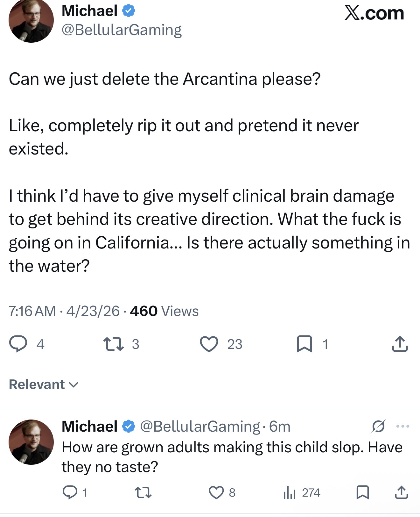420x517 pixels.
Task: Click the 460 Views count
Action: (x=164, y=311)
